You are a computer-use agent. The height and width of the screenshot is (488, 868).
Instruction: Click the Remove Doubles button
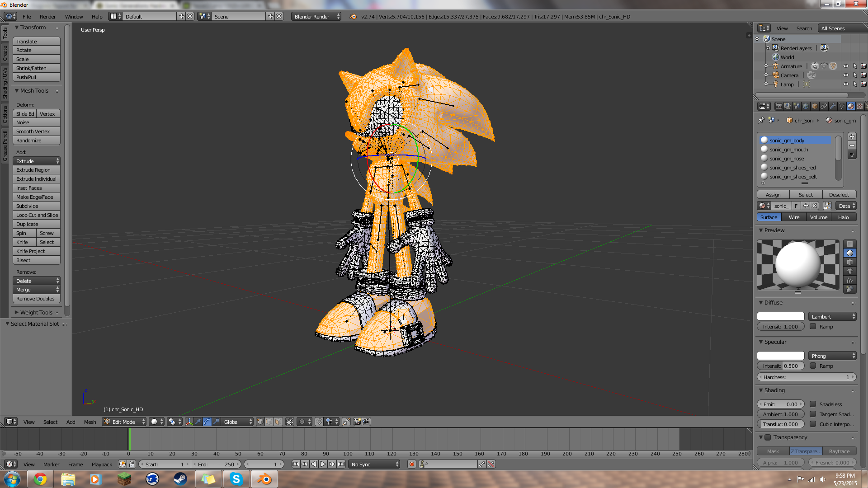click(x=37, y=298)
